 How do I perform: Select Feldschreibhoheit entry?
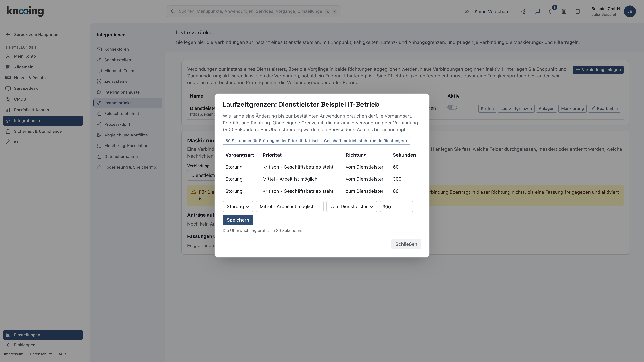click(x=128, y=114)
